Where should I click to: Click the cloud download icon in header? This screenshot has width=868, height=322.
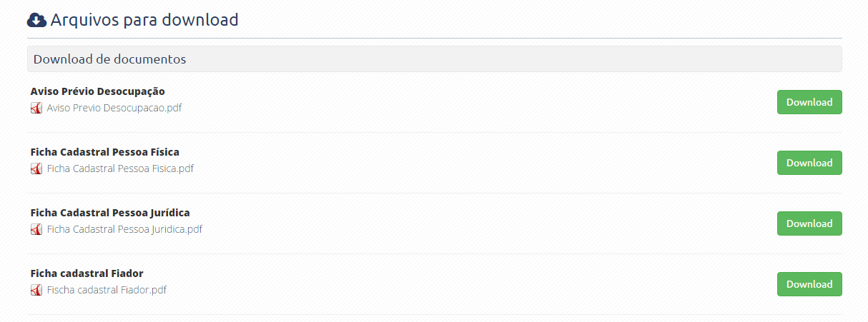pos(37,21)
